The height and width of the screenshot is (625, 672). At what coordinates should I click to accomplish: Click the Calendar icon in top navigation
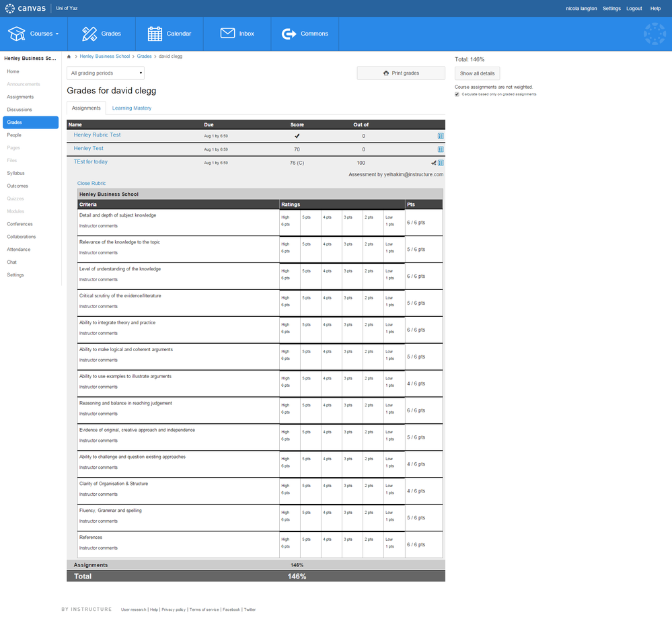(155, 34)
